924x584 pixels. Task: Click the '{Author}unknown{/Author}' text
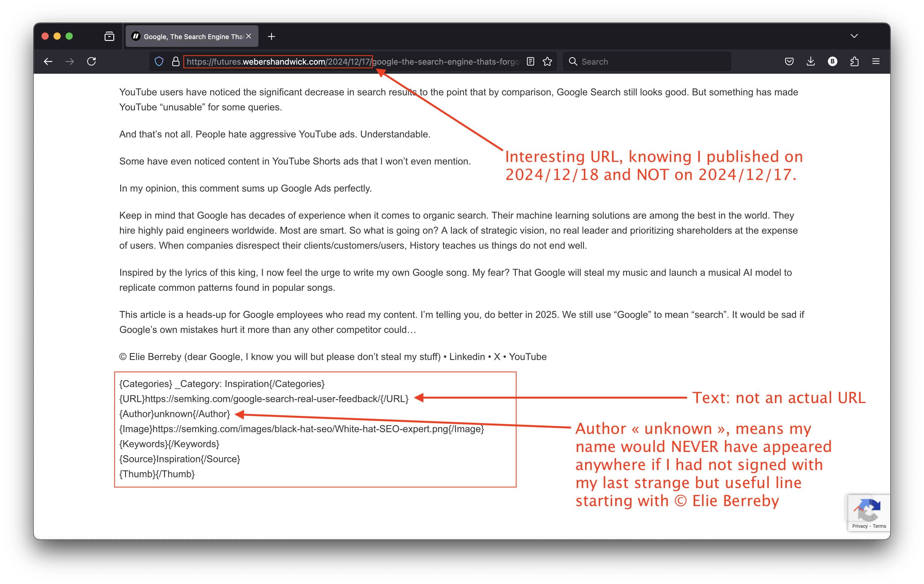pos(175,413)
